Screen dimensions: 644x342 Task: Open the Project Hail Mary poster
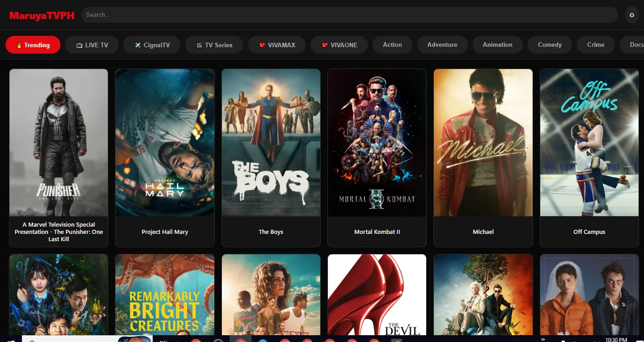point(165,143)
